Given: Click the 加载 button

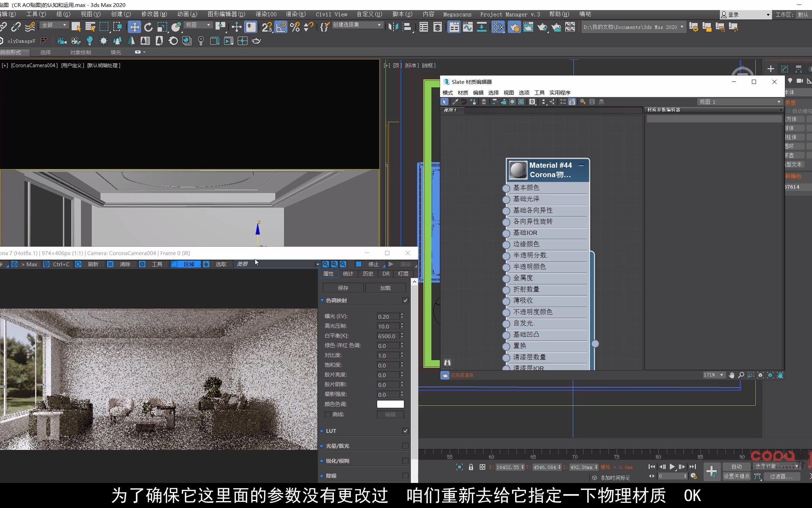Looking at the screenshot, I should tap(385, 288).
